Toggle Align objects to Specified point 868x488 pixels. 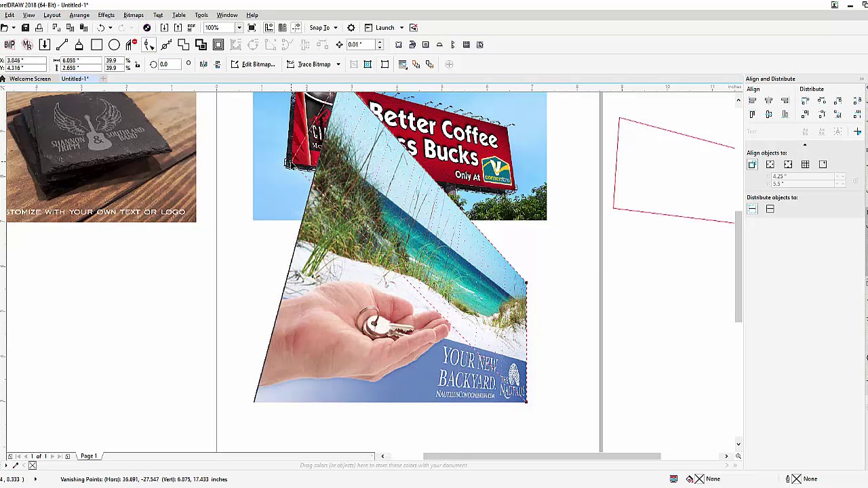click(823, 165)
